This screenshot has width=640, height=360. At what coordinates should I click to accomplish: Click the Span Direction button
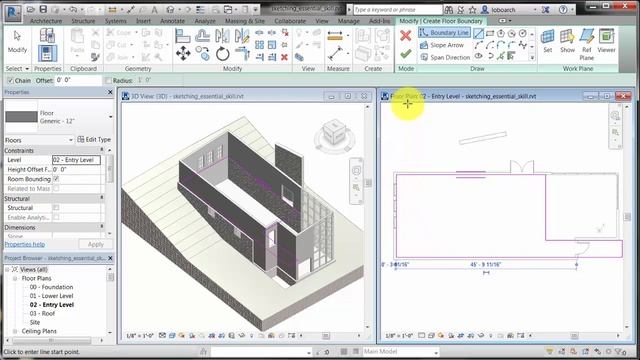click(445, 58)
